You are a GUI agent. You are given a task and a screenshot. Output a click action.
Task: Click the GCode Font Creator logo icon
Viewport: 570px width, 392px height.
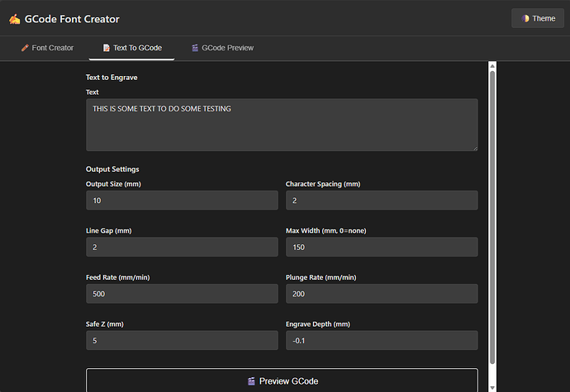coord(15,18)
